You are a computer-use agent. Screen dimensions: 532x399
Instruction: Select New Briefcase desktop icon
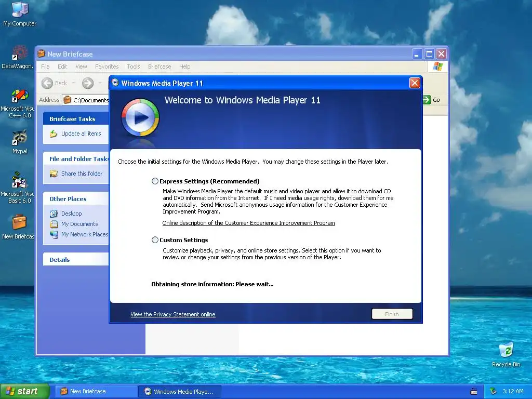[18, 227]
